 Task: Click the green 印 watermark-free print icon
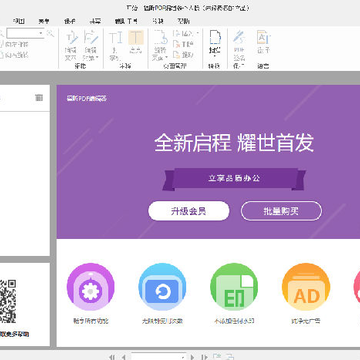(x=234, y=287)
